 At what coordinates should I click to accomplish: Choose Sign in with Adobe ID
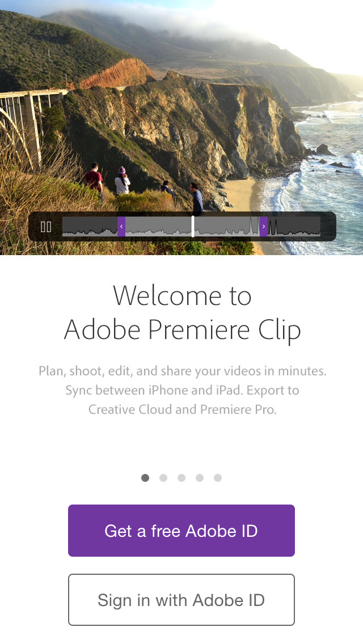click(181, 600)
